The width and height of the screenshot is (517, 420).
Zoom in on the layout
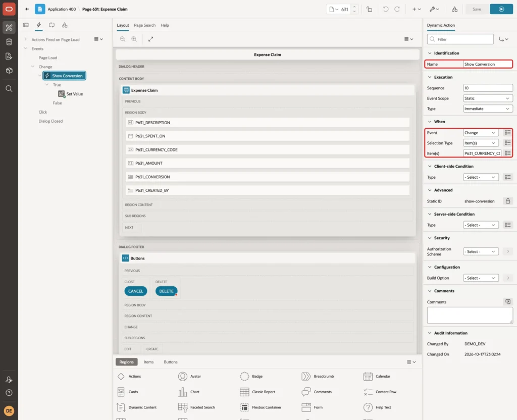[134, 39]
